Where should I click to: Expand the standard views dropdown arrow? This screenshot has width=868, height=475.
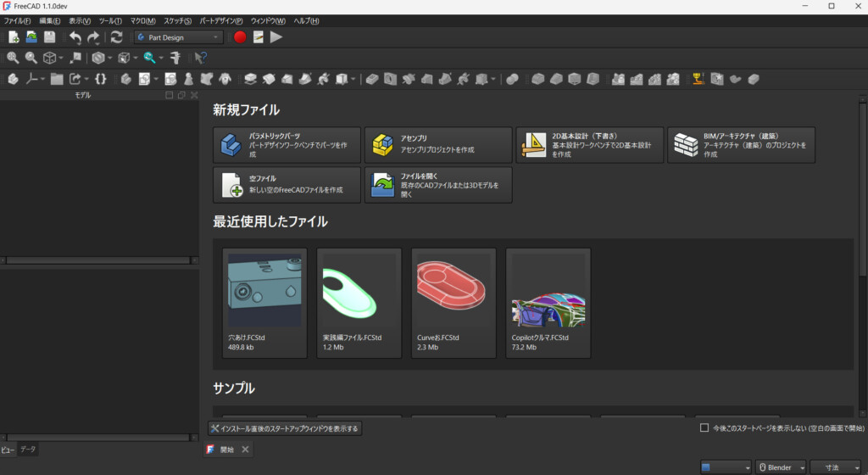point(61,58)
